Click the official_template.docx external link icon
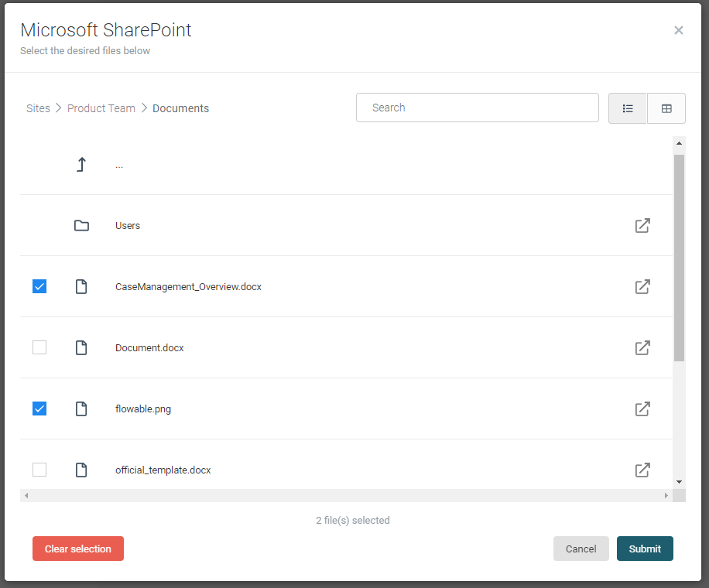The image size is (709, 588). 642,470
